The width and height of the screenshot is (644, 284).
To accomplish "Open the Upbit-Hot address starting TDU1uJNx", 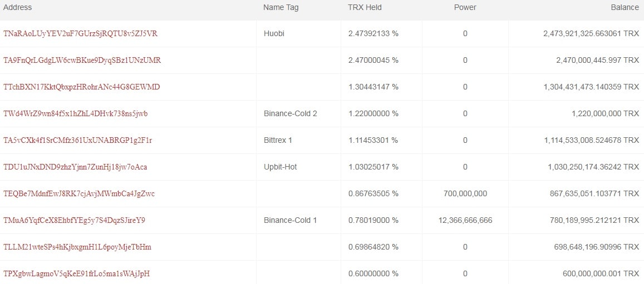I will point(75,167).
